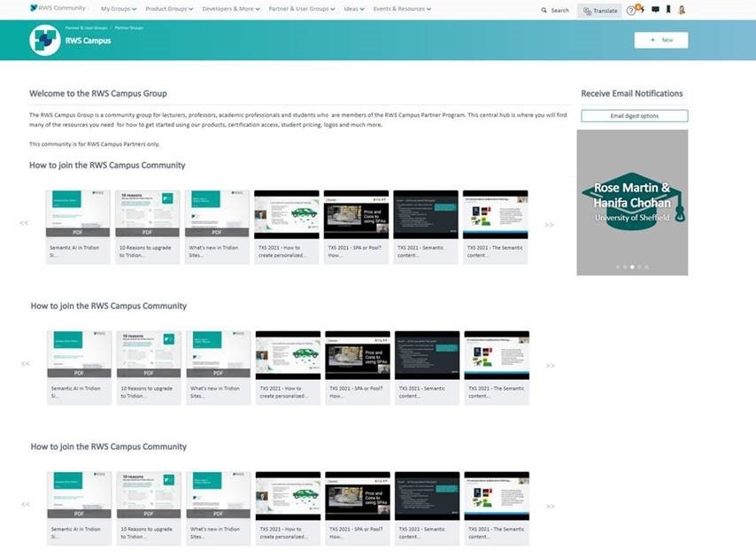The image size is (756, 558).
Task: Open TXS 2021 How to create personalized, second carousel
Action: click(288, 368)
